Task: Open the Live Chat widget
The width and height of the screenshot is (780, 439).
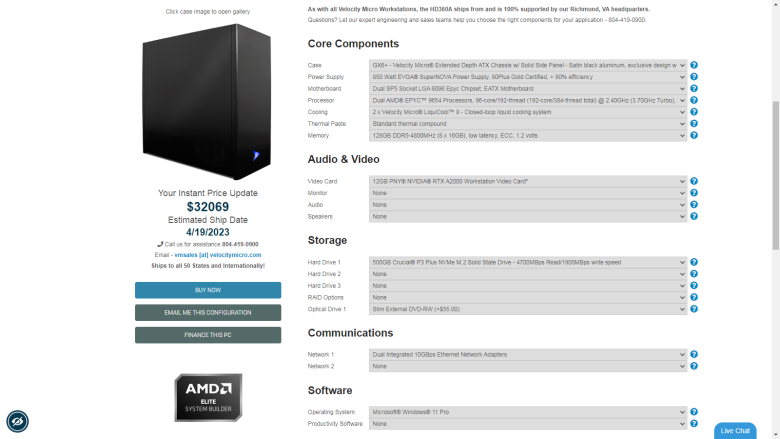Action: click(x=735, y=431)
